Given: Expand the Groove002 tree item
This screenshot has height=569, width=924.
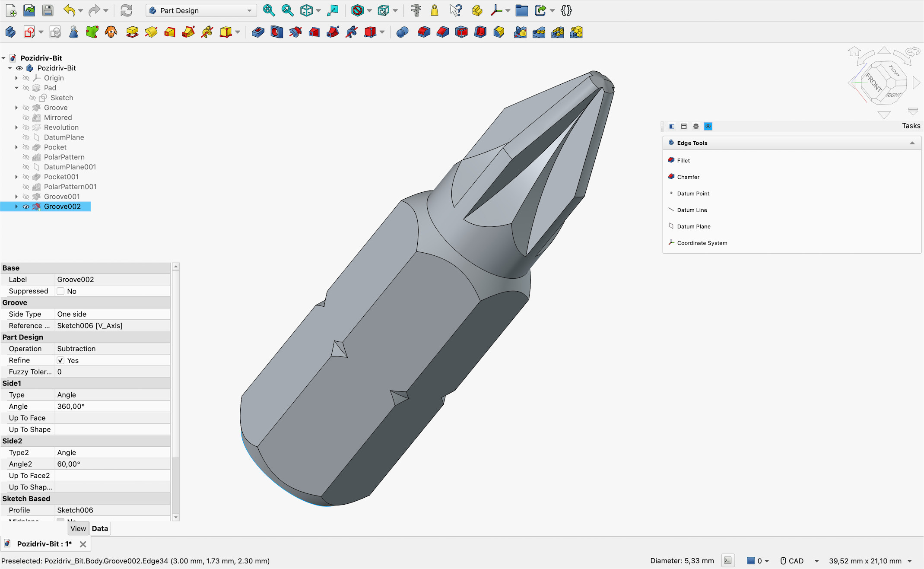Looking at the screenshot, I should pos(16,207).
